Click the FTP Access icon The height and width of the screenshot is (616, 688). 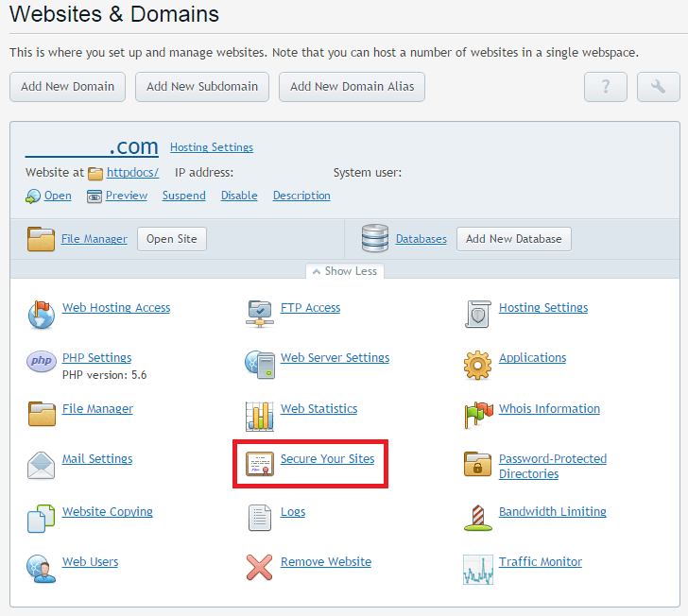(260, 313)
